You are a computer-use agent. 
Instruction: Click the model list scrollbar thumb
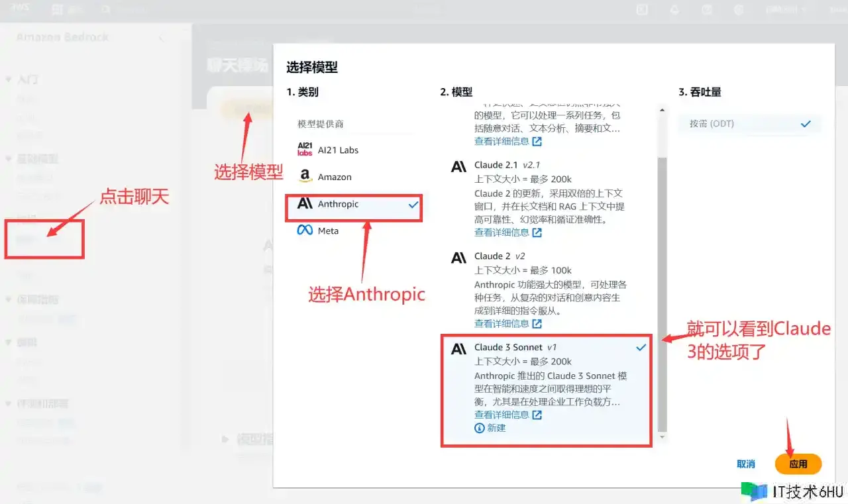(x=662, y=295)
